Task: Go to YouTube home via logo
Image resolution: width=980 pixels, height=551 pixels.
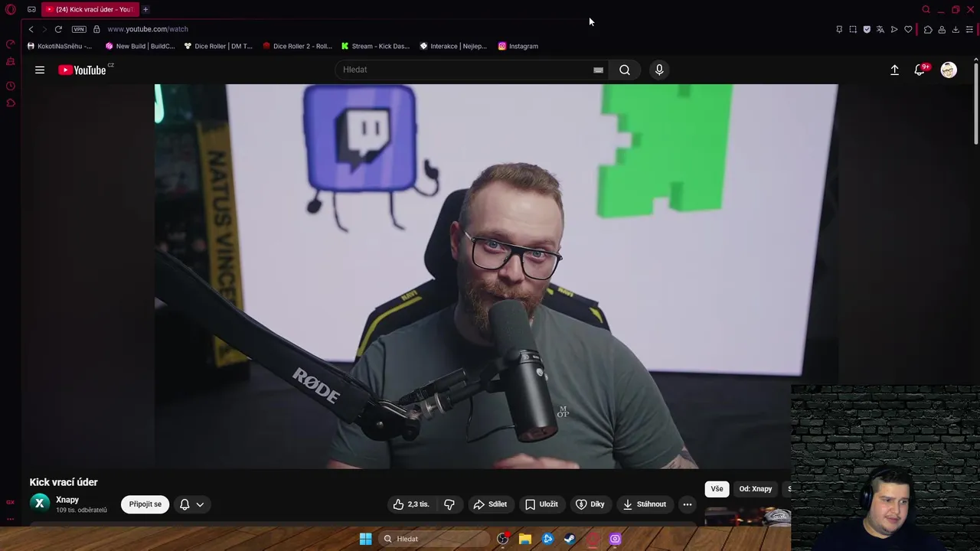Action: point(83,70)
